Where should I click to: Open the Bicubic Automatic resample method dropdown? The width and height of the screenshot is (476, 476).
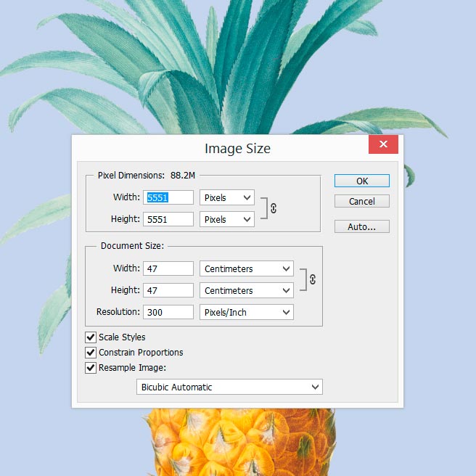coord(229,387)
